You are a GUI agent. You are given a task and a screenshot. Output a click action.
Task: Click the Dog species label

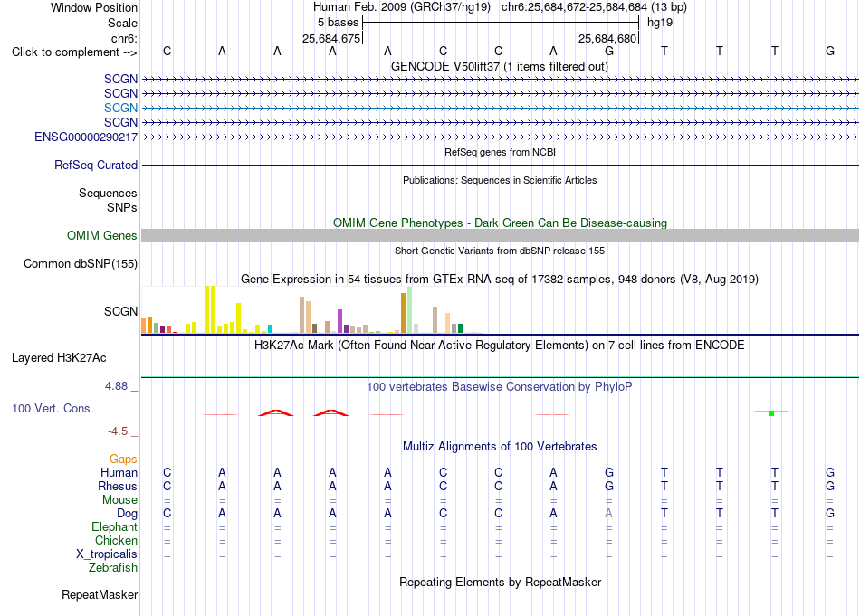coord(128,514)
